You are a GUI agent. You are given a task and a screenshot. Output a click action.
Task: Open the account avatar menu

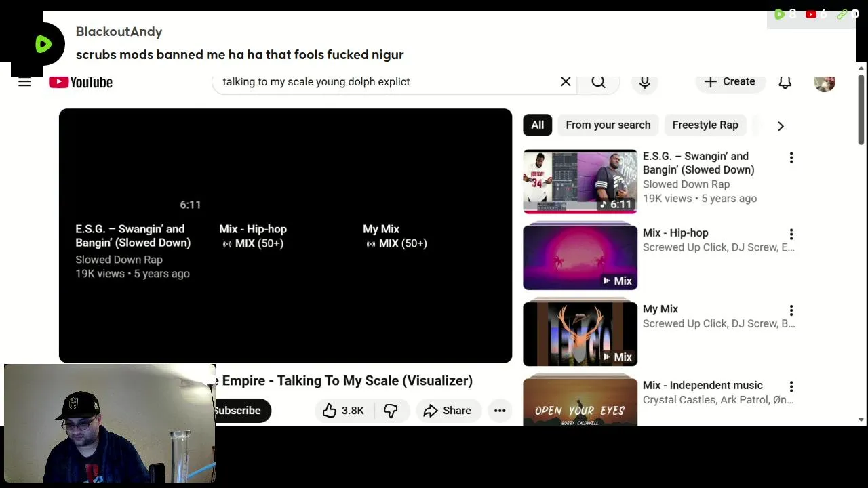tap(825, 82)
